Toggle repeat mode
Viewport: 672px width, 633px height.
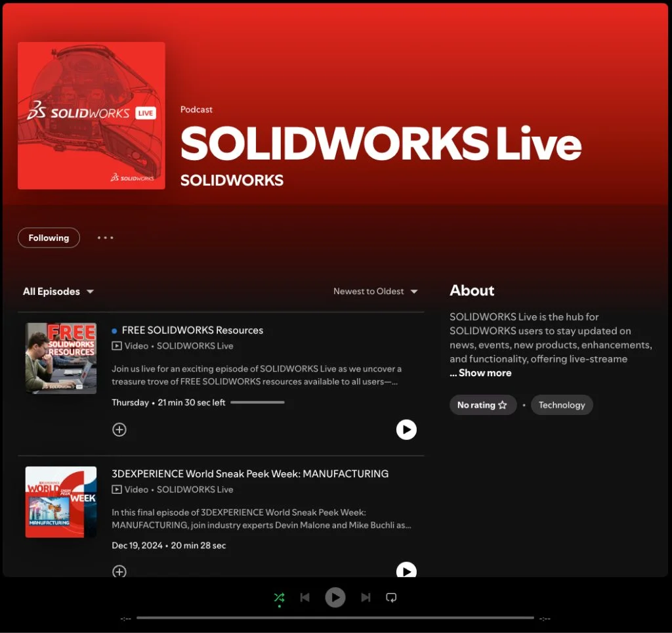391,597
